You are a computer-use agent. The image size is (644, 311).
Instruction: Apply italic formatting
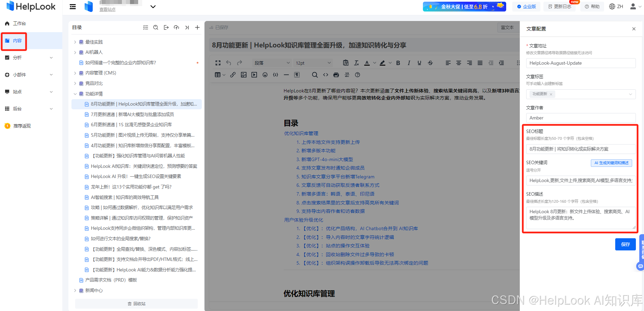pyautogui.click(x=409, y=63)
